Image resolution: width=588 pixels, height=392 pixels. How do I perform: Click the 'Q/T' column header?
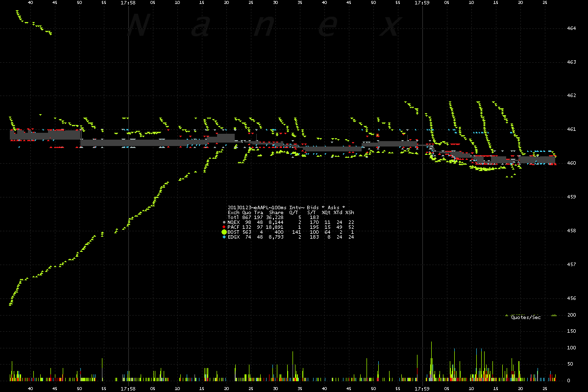click(294, 213)
